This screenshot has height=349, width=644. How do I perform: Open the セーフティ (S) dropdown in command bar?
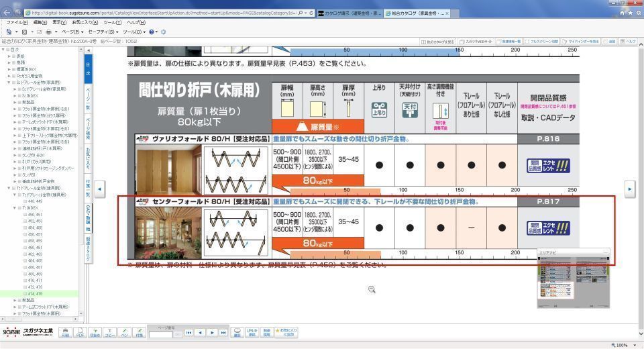click(x=101, y=32)
